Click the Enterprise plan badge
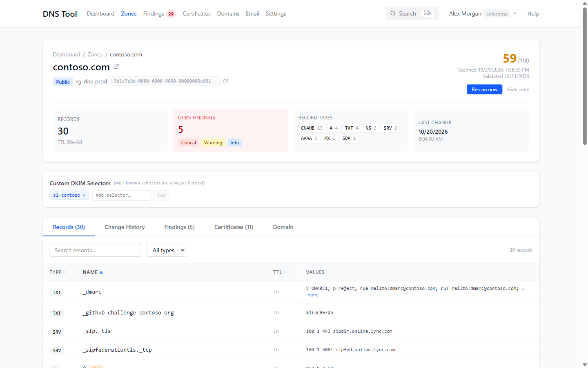This screenshot has height=368, width=588. coord(497,13)
